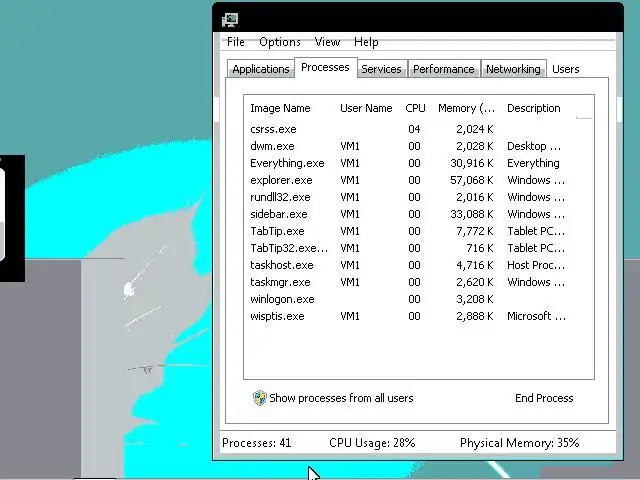Screen dimensions: 640x480
Task: Open the File menu
Action: tap(236, 42)
